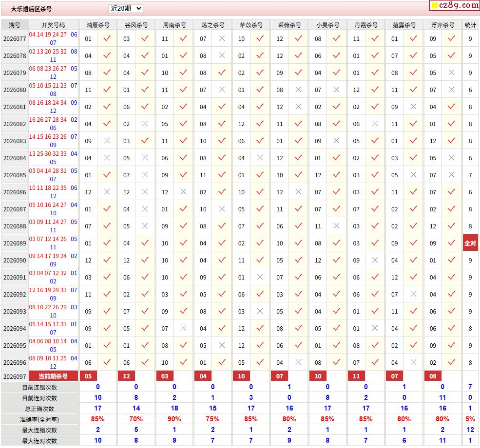Click 鸿雁杀号 checkmark in row 2026077

(x=107, y=38)
